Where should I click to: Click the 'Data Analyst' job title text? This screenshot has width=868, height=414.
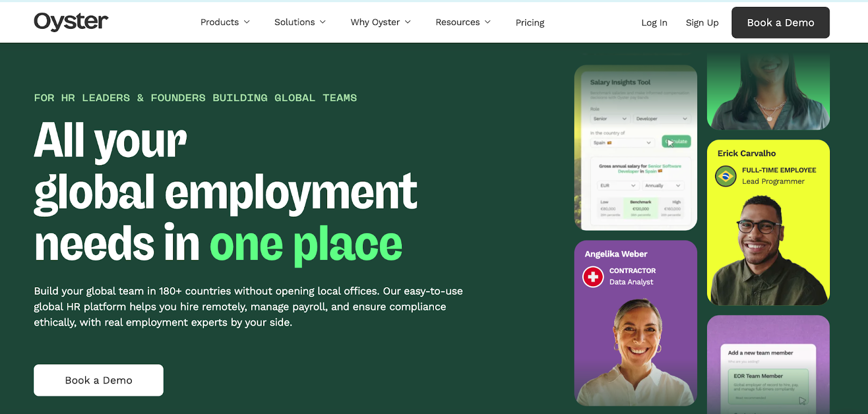coord(631,282)
